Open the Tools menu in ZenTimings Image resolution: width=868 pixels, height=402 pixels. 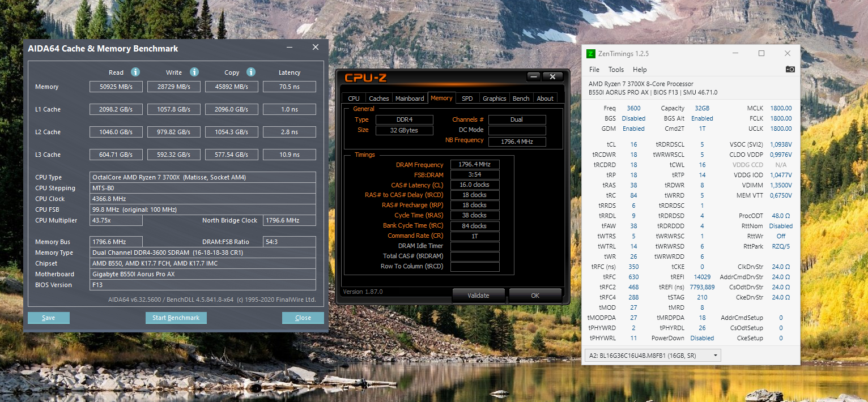point(616,70)
